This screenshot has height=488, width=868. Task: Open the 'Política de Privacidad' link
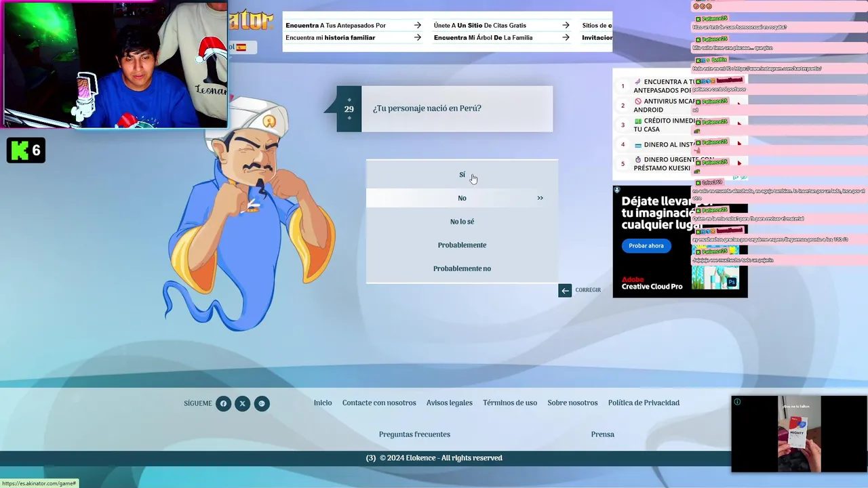tap(644, 403)
